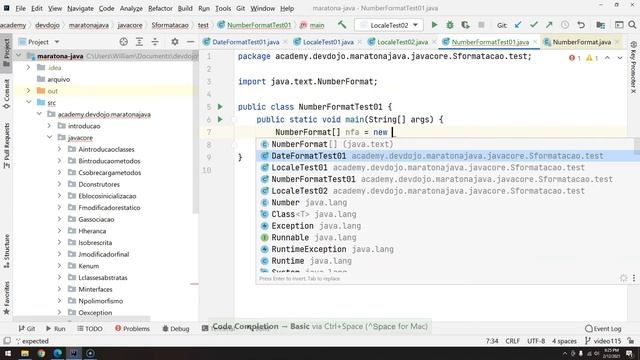
Task: Open LocaleTest02 run configuration dropdown
Action: [x=389, y=25]
